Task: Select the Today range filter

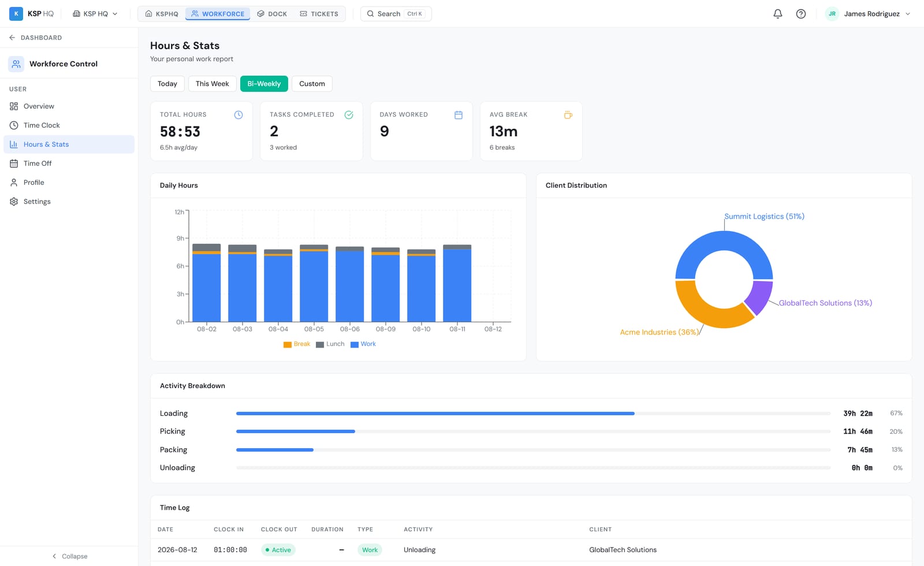Action: click(167, 84)
